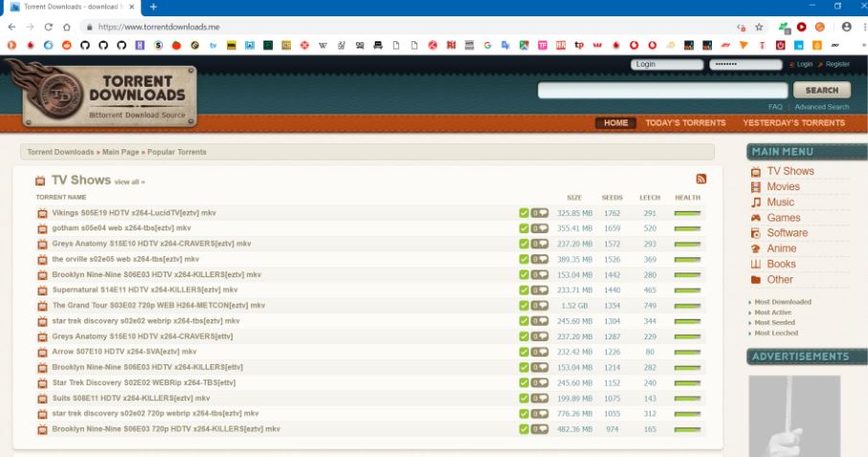Click the torrent search text box

[662, 90]
